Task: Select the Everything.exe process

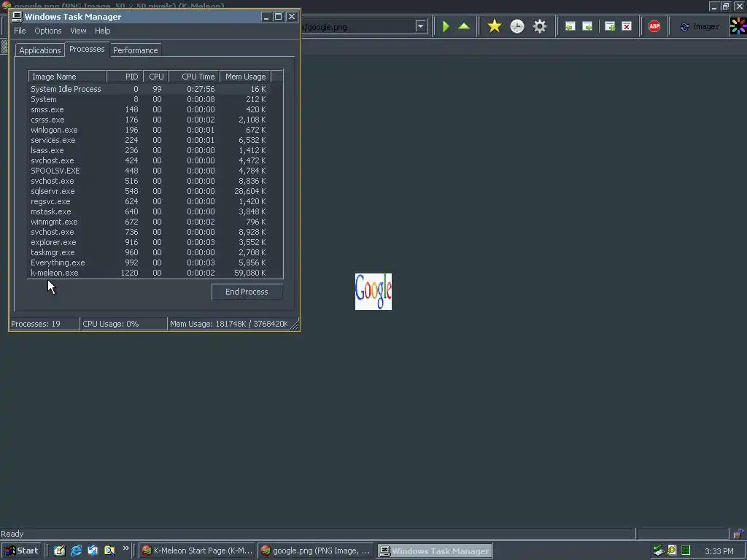Action: pyautogui.click(x=149, y=262)
